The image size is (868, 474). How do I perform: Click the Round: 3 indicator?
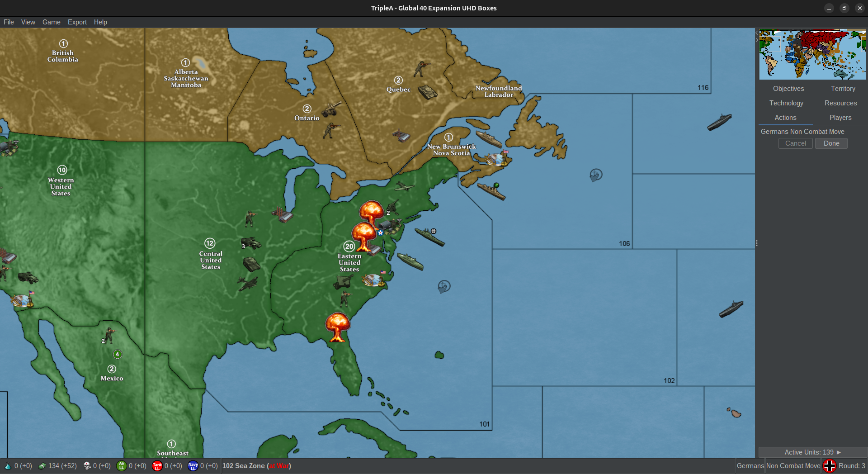(x=852, y=466)
